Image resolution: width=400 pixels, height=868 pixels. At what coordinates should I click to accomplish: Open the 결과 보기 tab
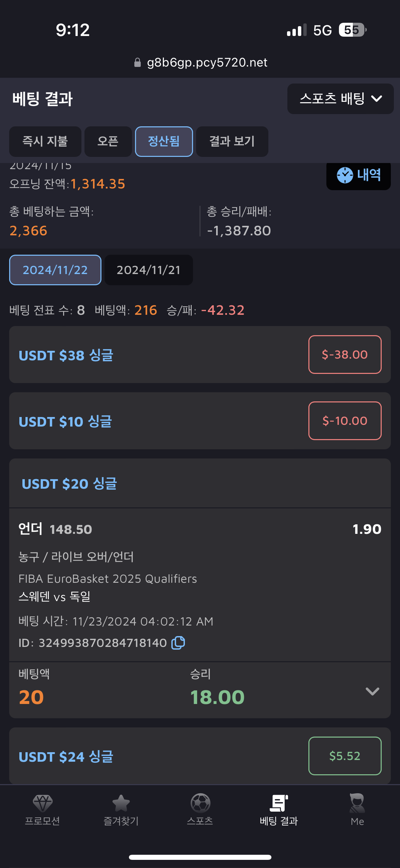(x=232, y=141)
